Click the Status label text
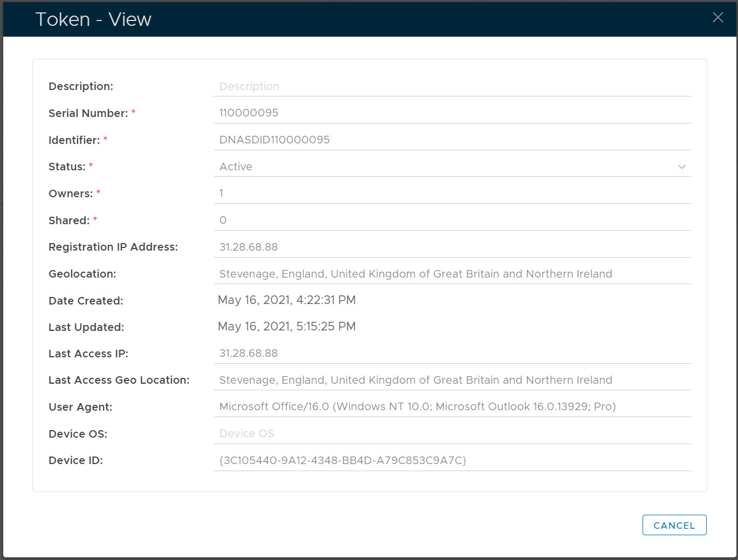 coord(67,167)
